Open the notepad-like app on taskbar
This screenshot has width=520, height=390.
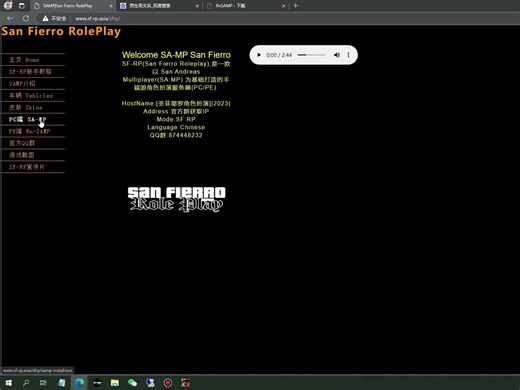pyautogui.click(x=61, y=383)
